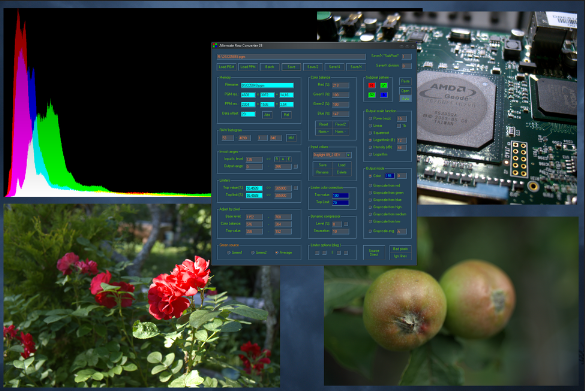The image size is (585, 391).
Task: Click the Norm- button under color balance
Action: click(340, 132)
